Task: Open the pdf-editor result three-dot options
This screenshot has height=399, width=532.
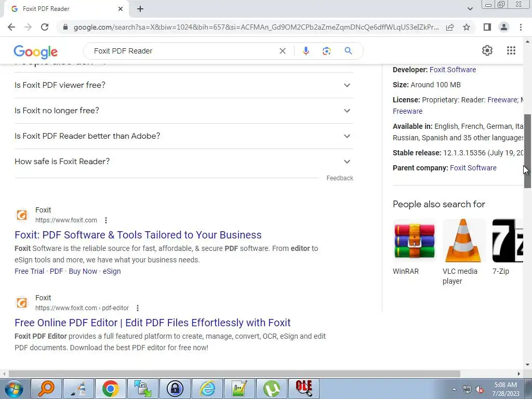Action: [x=137, y=308]
